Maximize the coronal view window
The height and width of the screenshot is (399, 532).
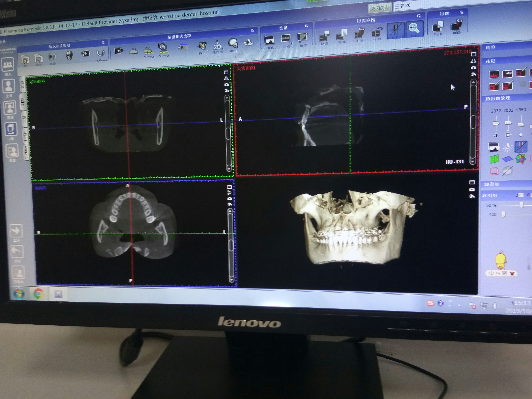coord(226,72)
